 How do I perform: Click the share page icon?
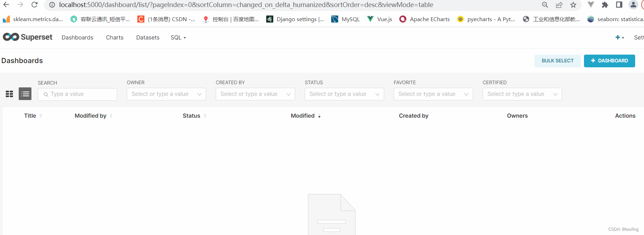tap(559, 5)
